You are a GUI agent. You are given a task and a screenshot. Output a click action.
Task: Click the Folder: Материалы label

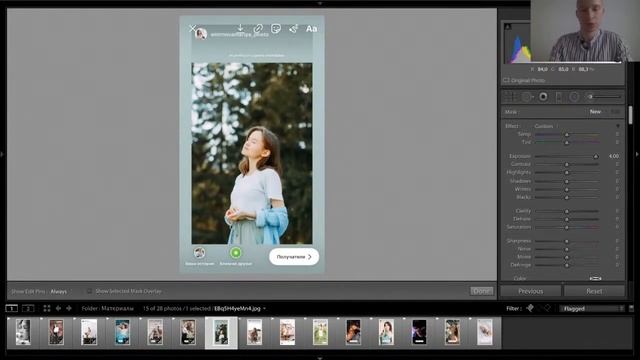pyautogui.click(x=107, y=309)
